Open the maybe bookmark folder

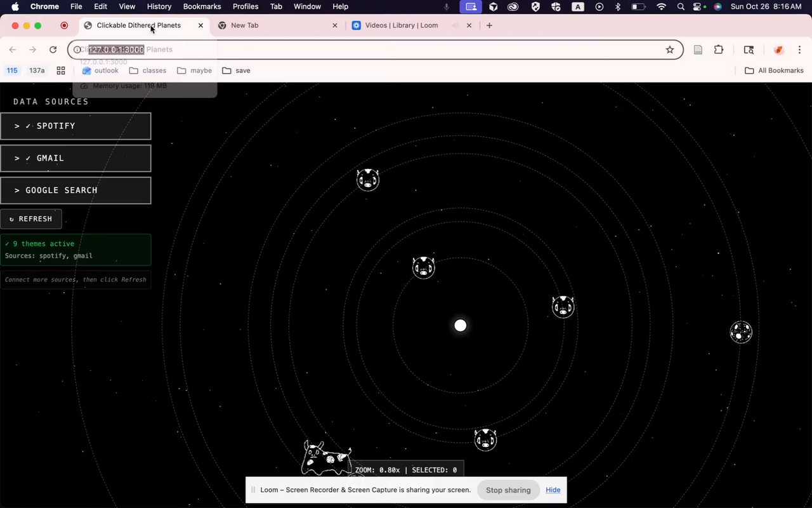(x=195, y=70)
